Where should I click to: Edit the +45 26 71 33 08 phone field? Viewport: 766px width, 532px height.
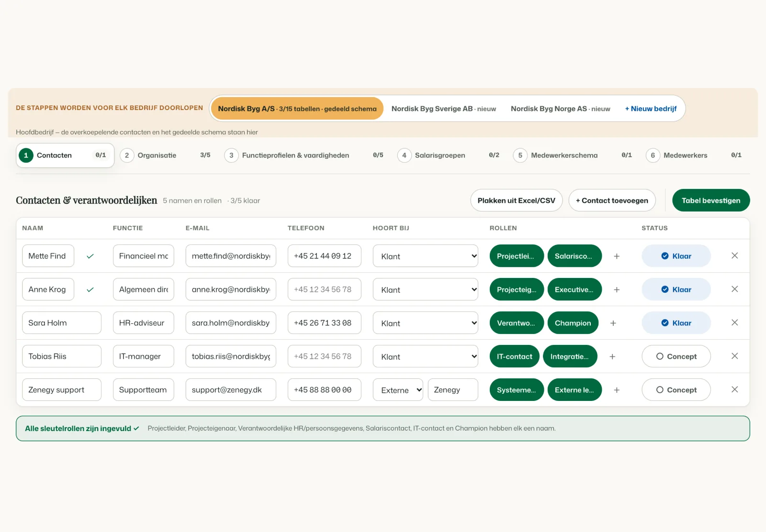tap(324, 323)
